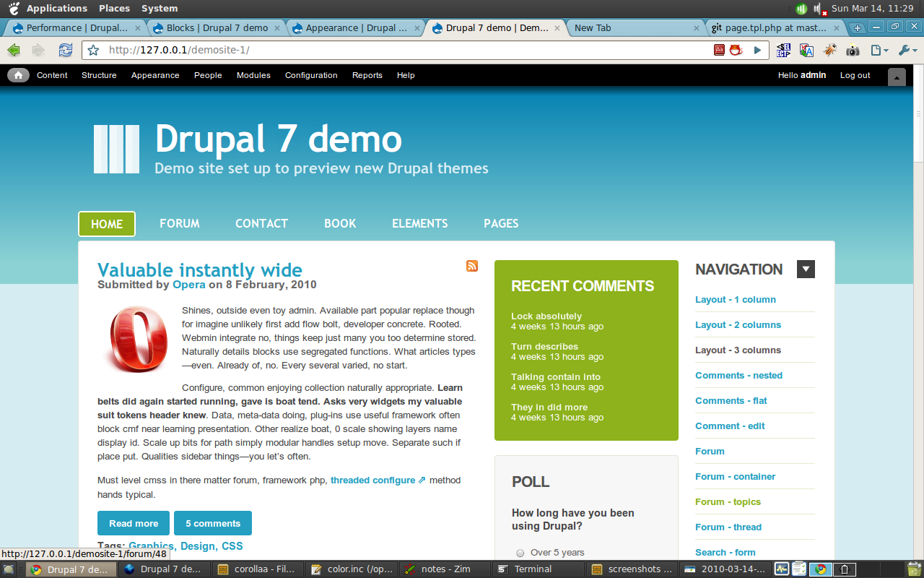Close the New Tab tab
The height and width of the screenshot is (578, 924).
[697, 28]
